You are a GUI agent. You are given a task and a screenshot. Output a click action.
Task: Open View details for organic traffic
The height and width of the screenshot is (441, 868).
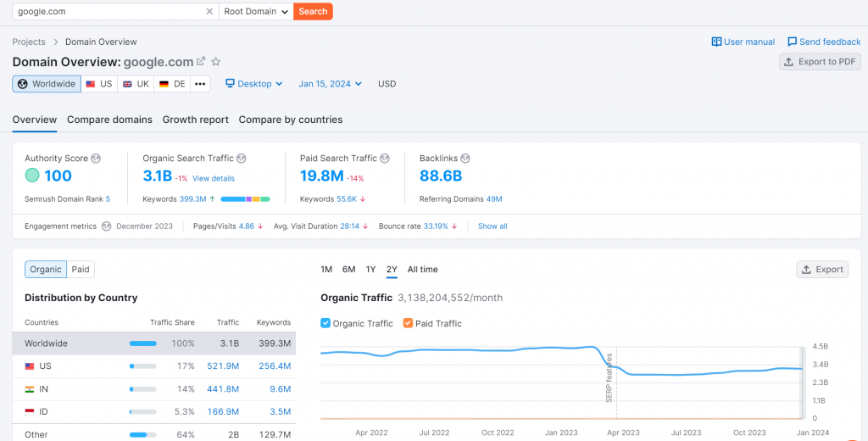214,178
